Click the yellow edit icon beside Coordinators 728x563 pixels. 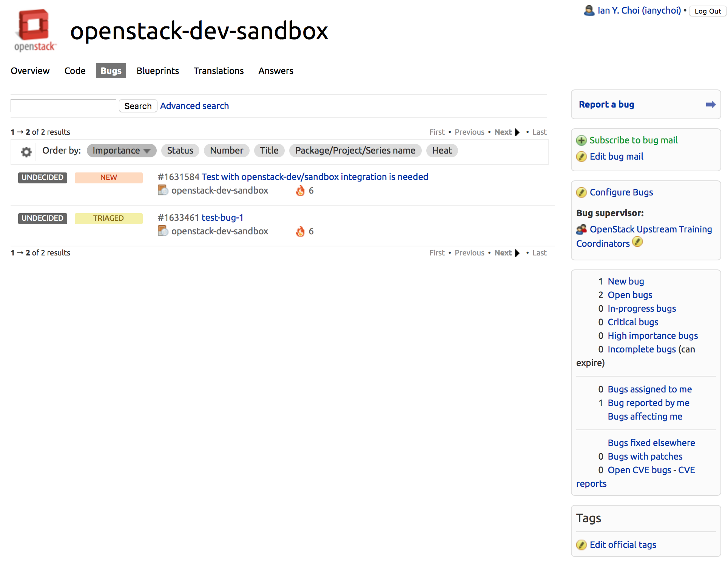pyautogui.click(x=637, y=242)
